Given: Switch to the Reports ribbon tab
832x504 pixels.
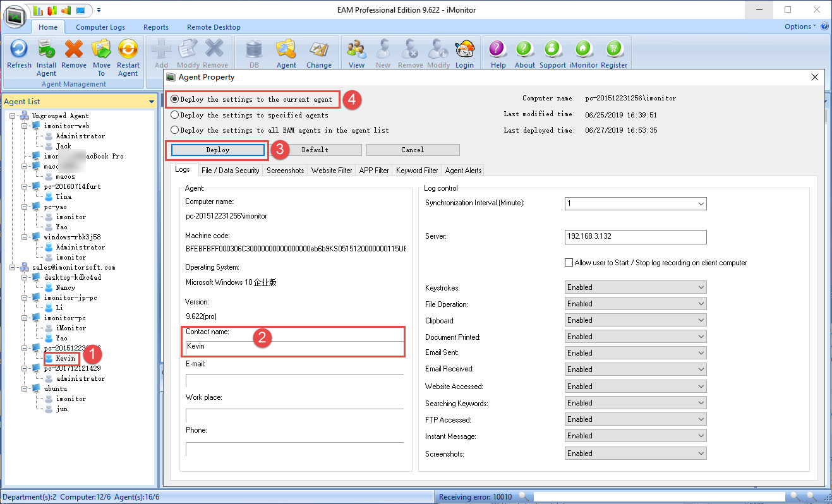Looking at the screenshot, I should pos(156,27).
